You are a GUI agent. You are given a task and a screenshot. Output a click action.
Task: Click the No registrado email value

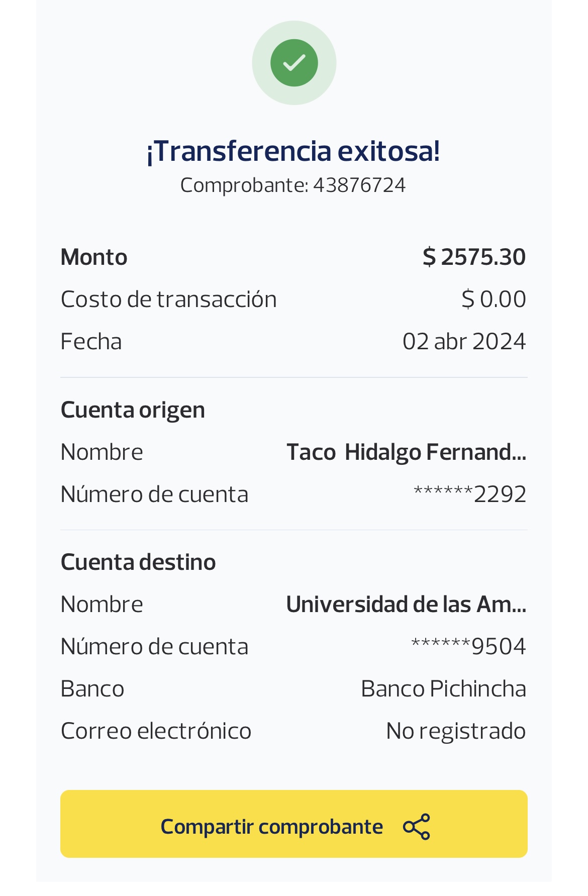(455, 731)
